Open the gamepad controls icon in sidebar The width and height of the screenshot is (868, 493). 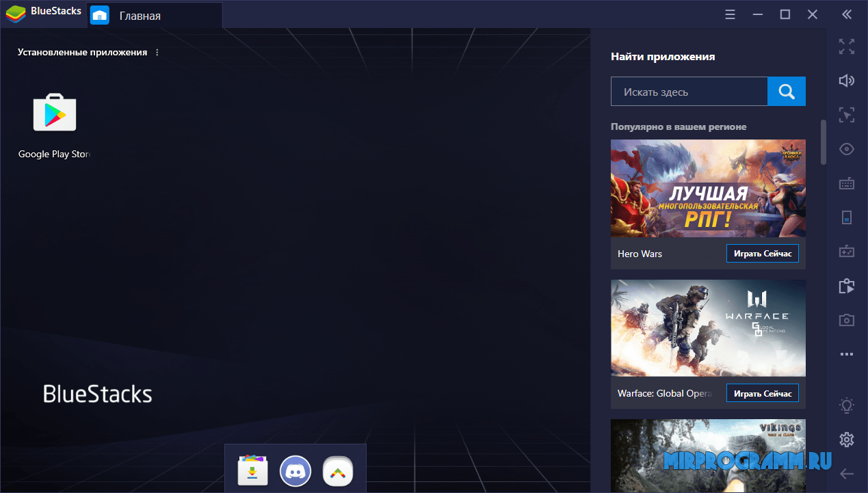click(847, 252)
